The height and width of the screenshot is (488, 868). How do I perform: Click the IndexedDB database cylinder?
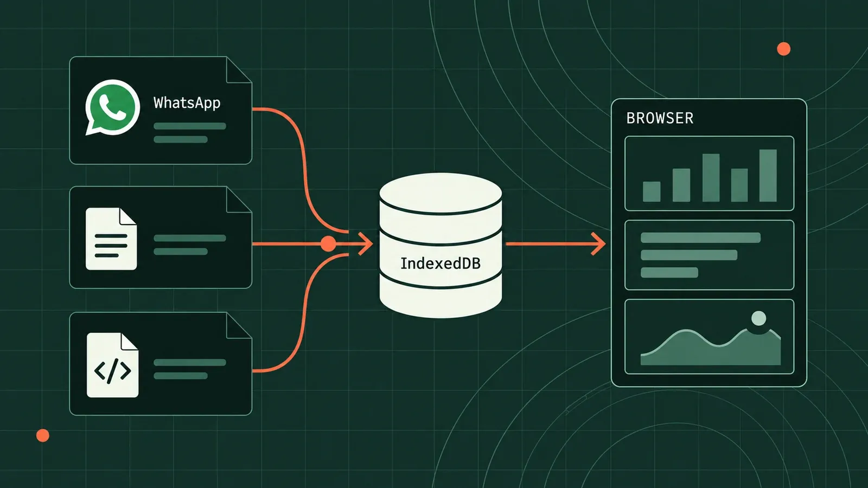click(x=441, y=245)
